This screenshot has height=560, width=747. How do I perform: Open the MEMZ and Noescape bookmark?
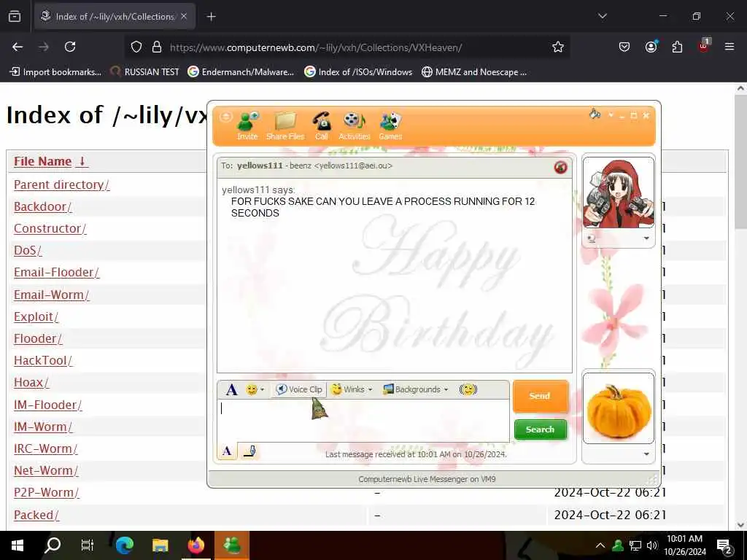pyautogui.click(x=474, y=72)
